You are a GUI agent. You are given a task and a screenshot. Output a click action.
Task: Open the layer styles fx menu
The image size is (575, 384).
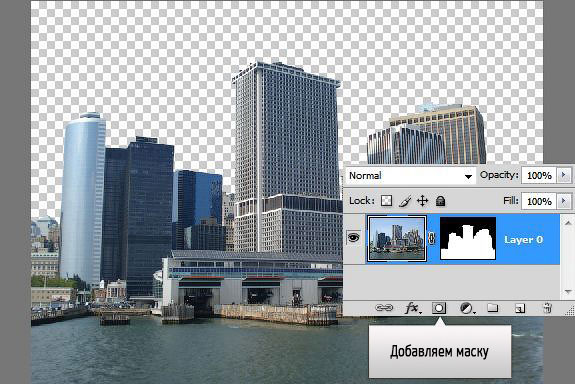pos(413,308)
